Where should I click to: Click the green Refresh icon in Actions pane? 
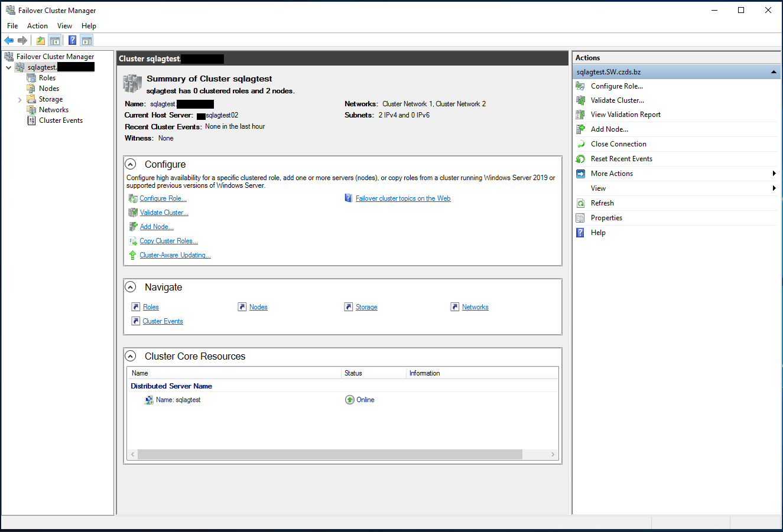(x=580, y=203)
